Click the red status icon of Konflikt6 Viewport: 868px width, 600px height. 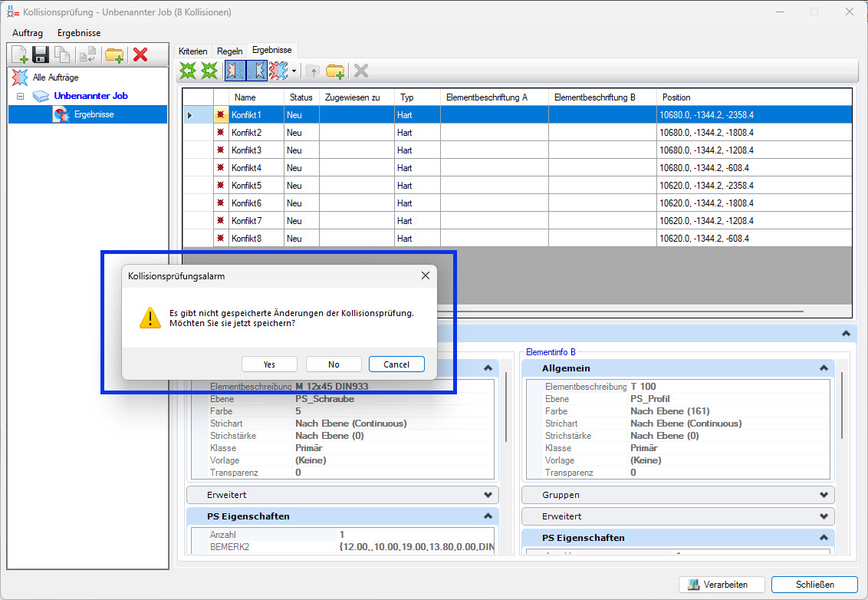click(221, 203)
